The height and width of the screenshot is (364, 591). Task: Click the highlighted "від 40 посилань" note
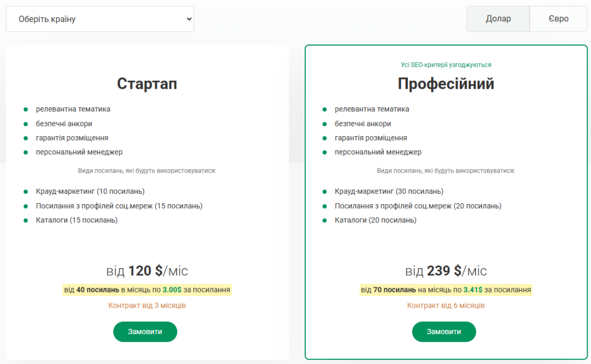click(x=147, y=290)
